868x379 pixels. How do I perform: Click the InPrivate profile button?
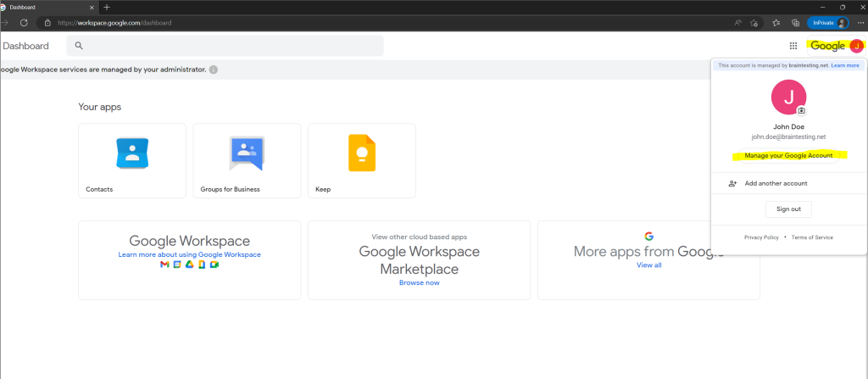[828, 23]
